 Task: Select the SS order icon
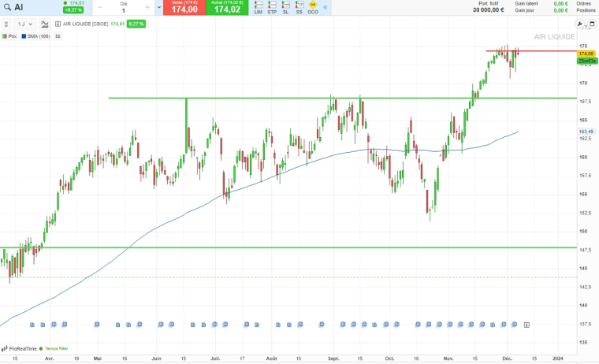299,7
